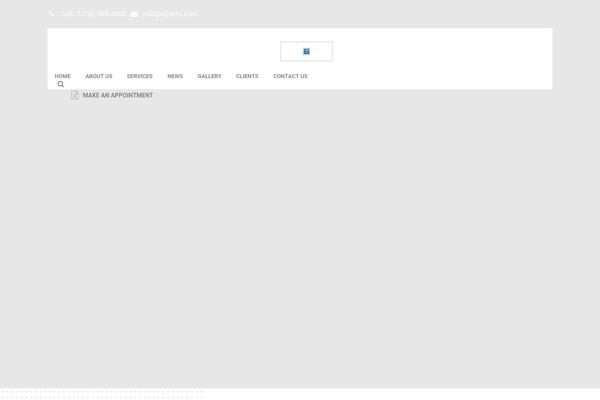Open the SERVICES menu item
The width and height of the screenshot is (600, 400).
tap(140, 76)
